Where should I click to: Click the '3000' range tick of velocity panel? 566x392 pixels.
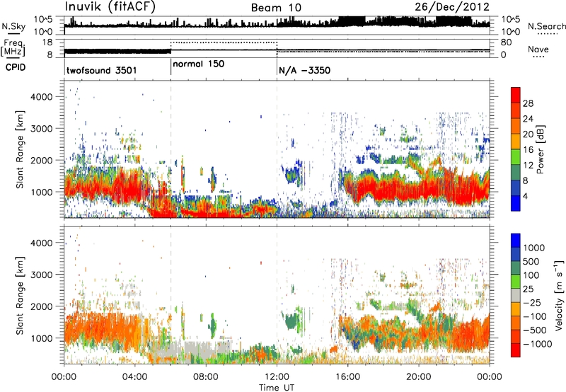point(41,275)
